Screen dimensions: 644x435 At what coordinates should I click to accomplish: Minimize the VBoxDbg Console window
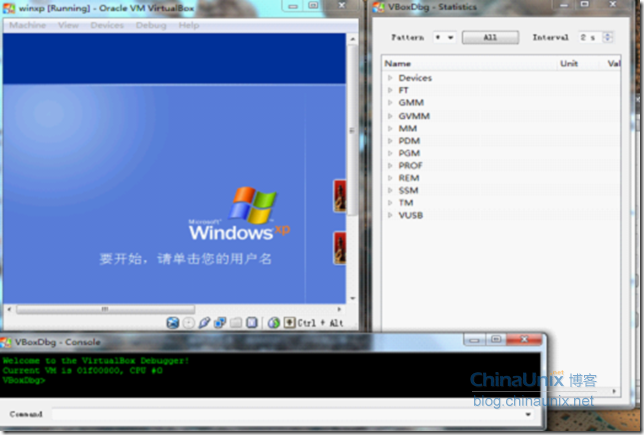[x=475, y=340]
